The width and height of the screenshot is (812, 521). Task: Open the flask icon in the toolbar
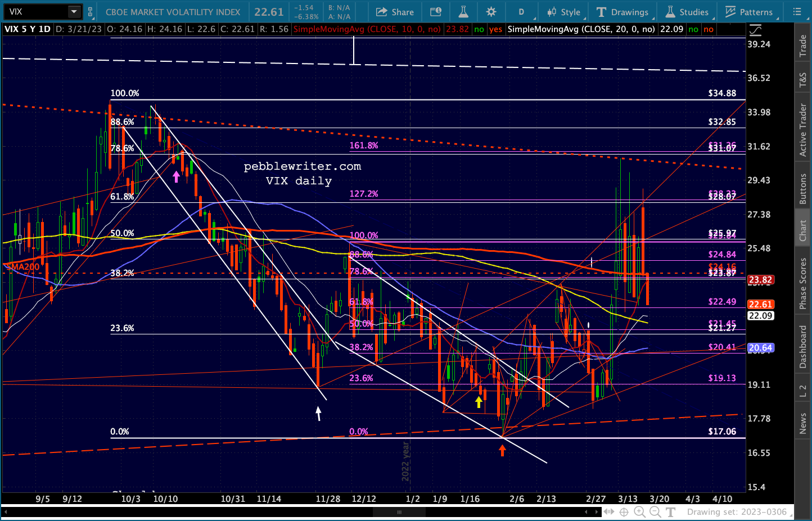point(463,12)
